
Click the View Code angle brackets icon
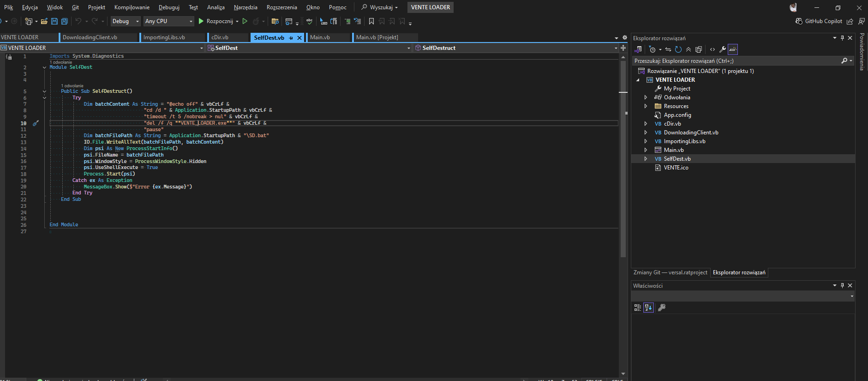[712, 49]
